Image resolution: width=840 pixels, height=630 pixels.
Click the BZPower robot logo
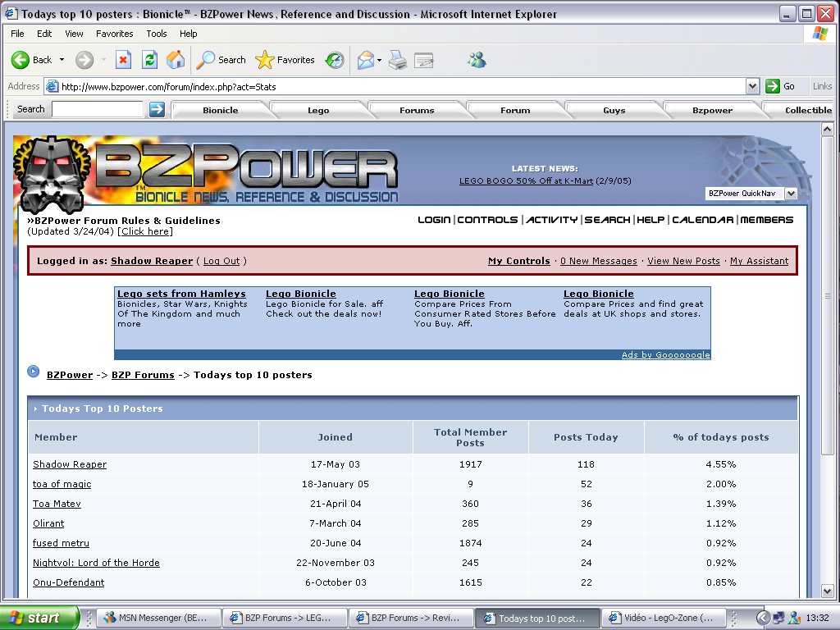pos(52,174)
